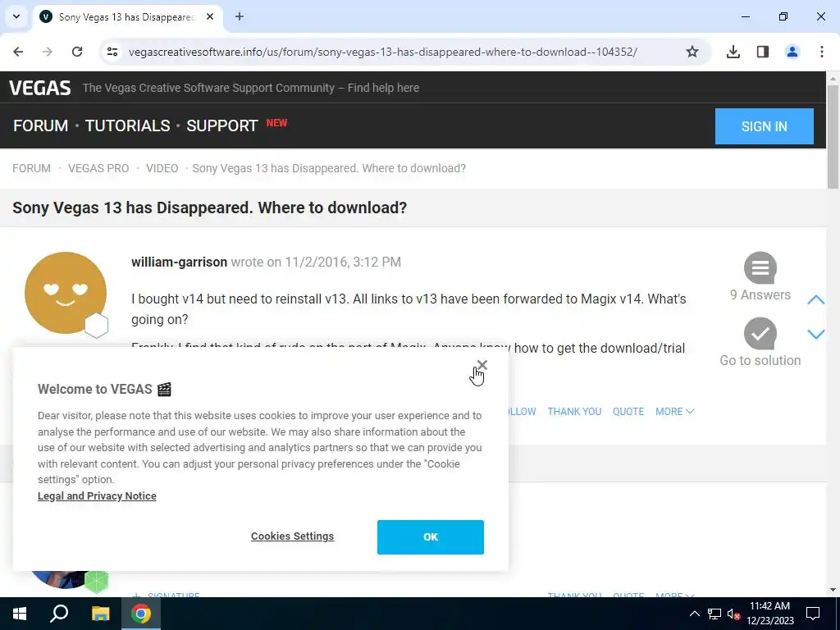Click the william-garrison username
Image resolution: width=840 pixels, height=630 pixels.
coord(179,262)
